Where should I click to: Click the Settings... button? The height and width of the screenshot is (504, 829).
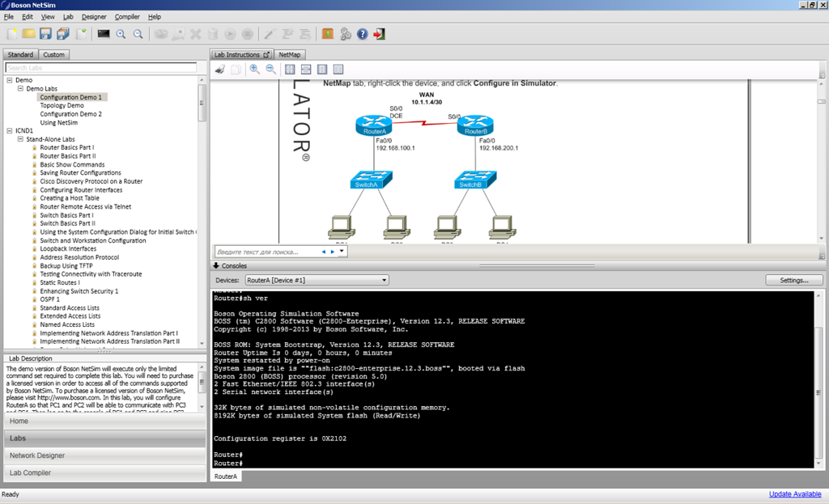point(793,280)
